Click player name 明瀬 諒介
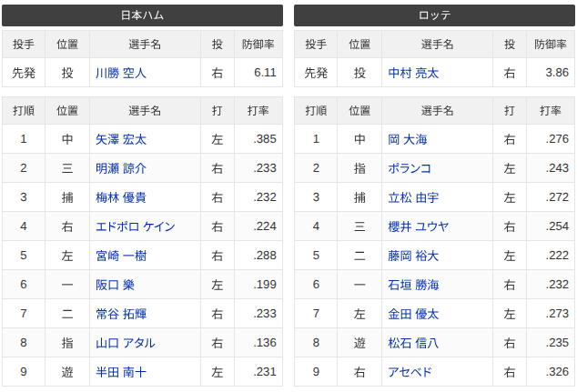Screen dimensions: 577x392 [121, 168]
